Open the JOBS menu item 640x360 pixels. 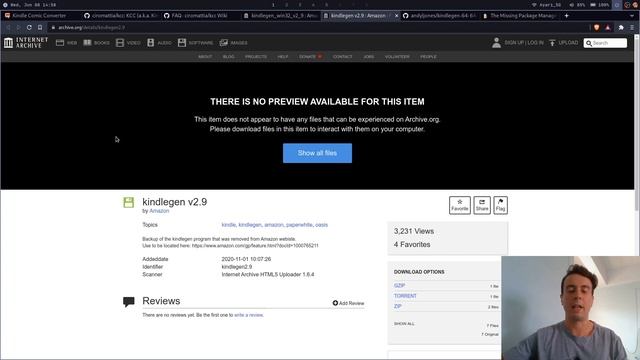pos(369,57)
